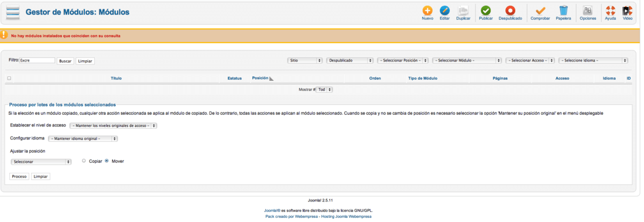Open the Mostrar # Tod dropdown
The image size is (644, 222).
[324, 89]
